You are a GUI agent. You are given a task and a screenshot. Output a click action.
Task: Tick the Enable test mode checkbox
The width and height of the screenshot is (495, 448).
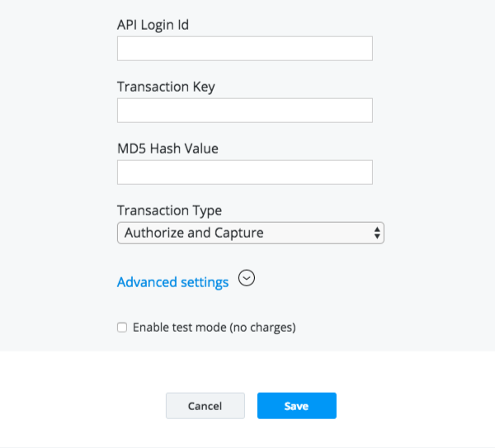pos(122,328)
